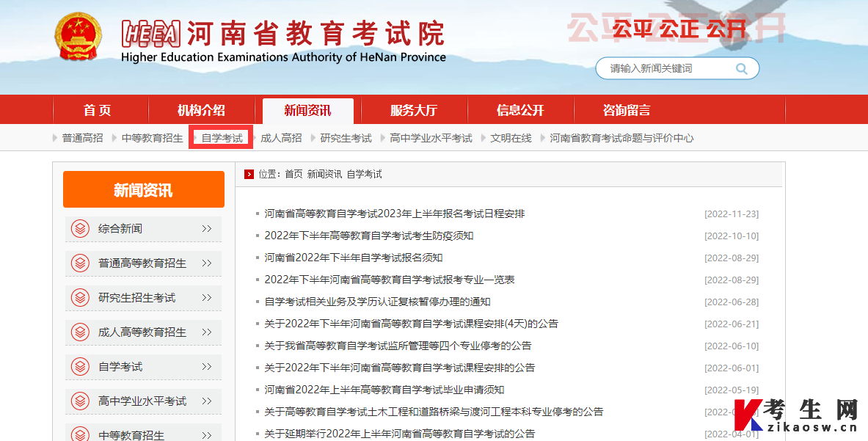The image size is (868, 441).
Task: Click the date [2022-06-21]
Action: click(732, 324)
